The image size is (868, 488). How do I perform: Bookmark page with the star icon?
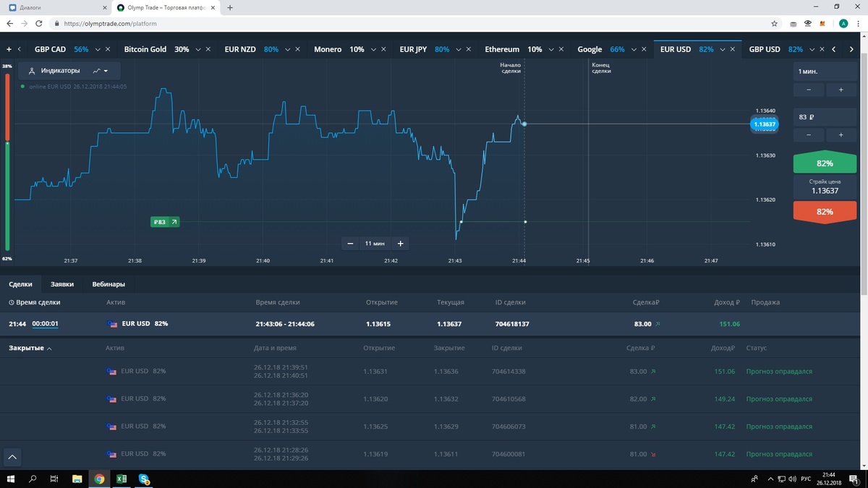774,23
